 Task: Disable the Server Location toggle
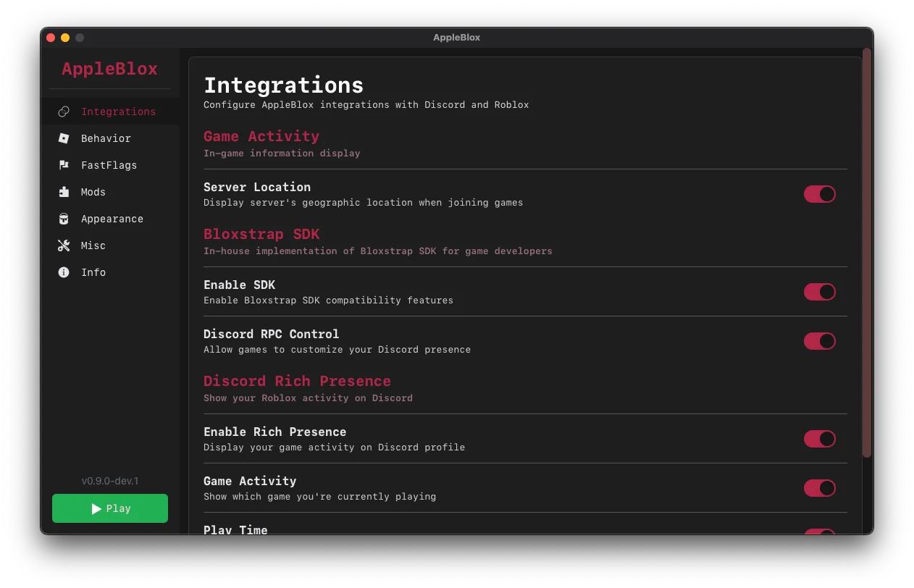pyautogui.click(x=819, y=194)
